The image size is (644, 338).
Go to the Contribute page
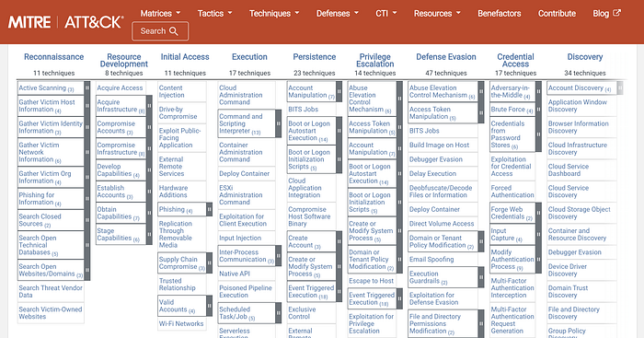tap(557, 13)
